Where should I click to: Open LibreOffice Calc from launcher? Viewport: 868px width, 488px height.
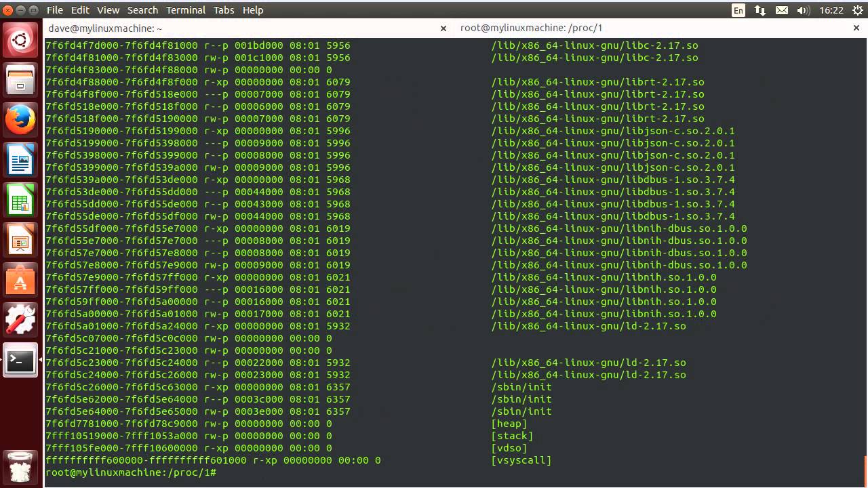pos(20,201)
